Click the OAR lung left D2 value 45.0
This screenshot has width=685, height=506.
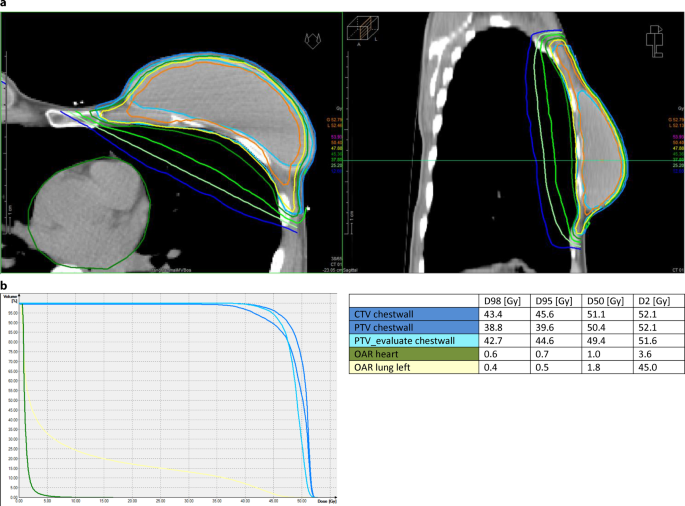647,367
